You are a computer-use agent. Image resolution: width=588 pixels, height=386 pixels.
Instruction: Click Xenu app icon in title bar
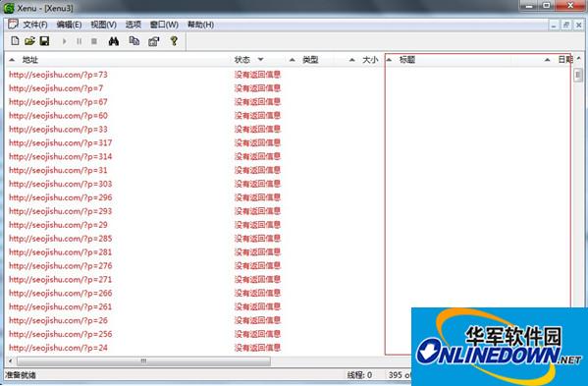[9, 8]
